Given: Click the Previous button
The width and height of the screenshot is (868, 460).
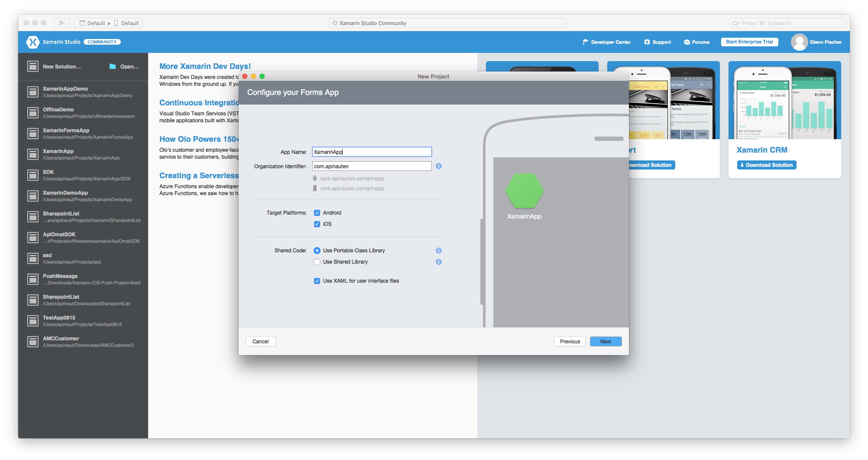Looking at the screenshot, I should pyautogui.click(x=570, y=342).
